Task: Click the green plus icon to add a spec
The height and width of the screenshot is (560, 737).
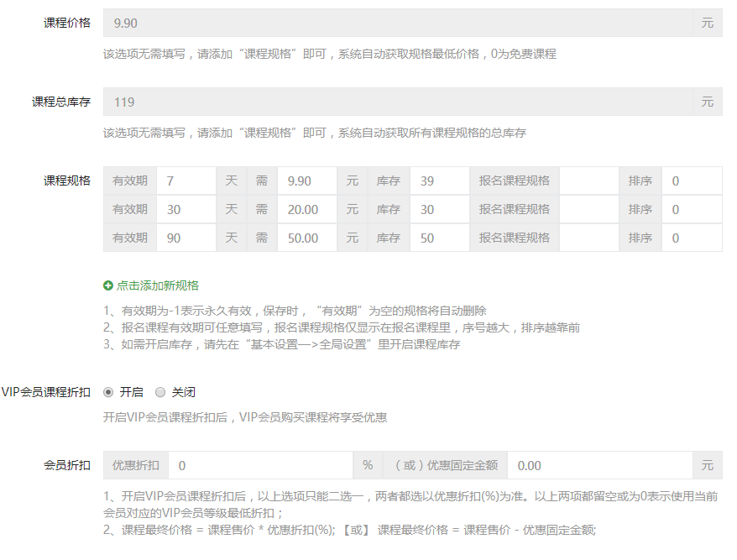Action: coord(108,285)
